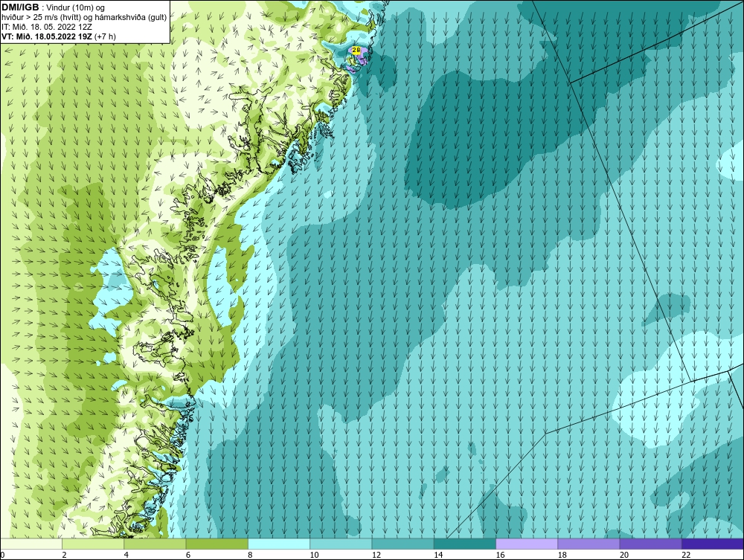Click the '(+7 h)' forecast offset text
The width and height of the screenshot is (744, 560).
[105, 36]
